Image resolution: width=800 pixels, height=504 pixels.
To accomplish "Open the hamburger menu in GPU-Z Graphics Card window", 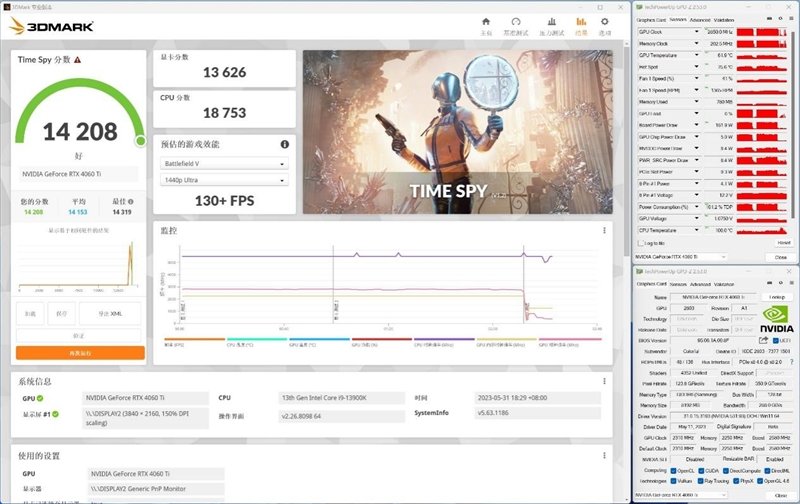I will (790, 283).
